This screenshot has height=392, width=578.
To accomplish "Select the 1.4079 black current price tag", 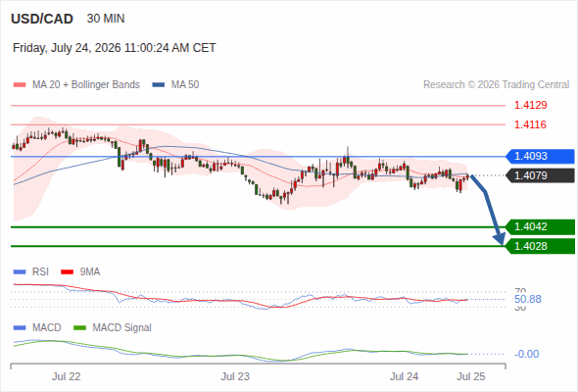I will pyautogui.click(x=540, y=175).
